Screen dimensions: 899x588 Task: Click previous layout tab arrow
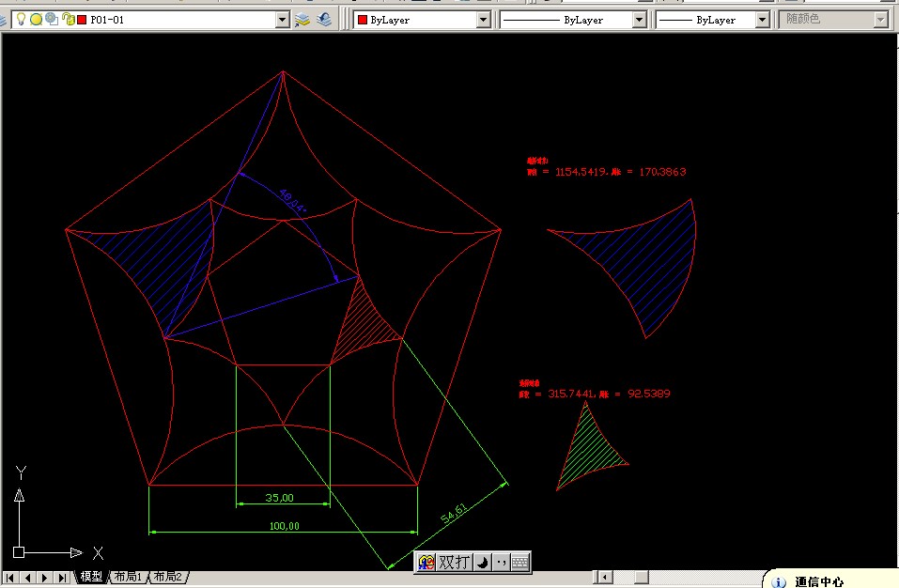coord(27,578)
